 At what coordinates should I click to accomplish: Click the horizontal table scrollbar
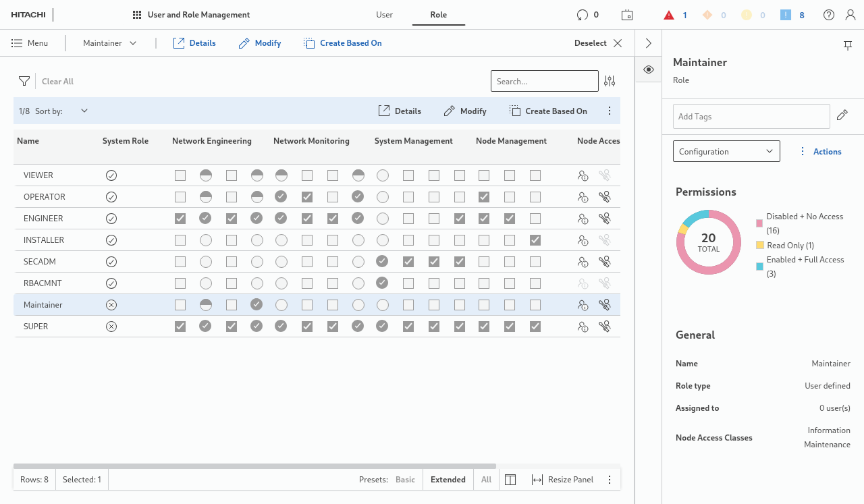tap(254, 466)
